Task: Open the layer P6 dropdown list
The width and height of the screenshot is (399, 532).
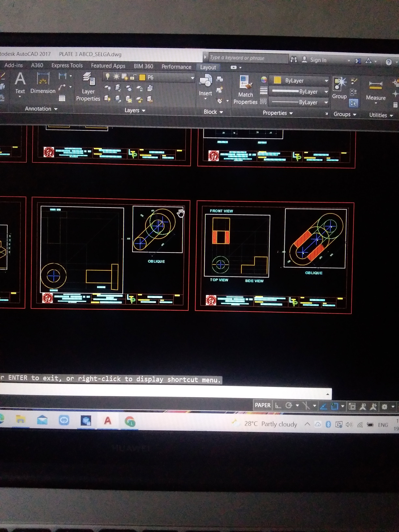Action: 192,78
